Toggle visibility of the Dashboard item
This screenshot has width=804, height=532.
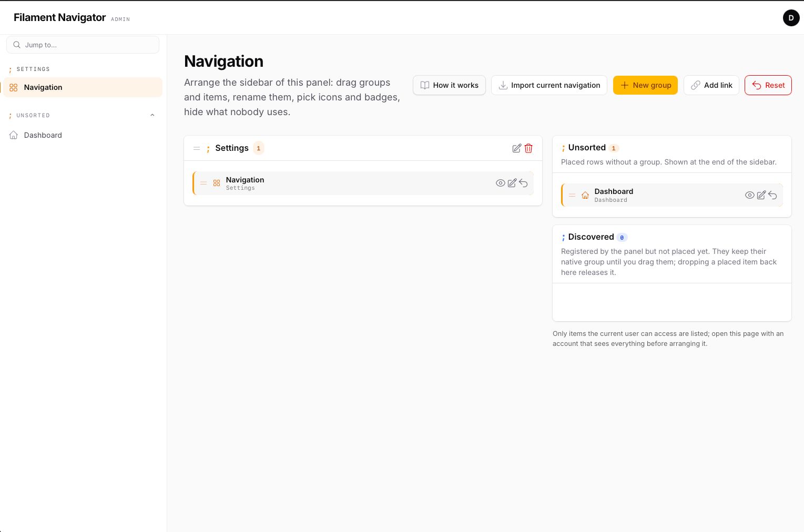coord(750,195)
